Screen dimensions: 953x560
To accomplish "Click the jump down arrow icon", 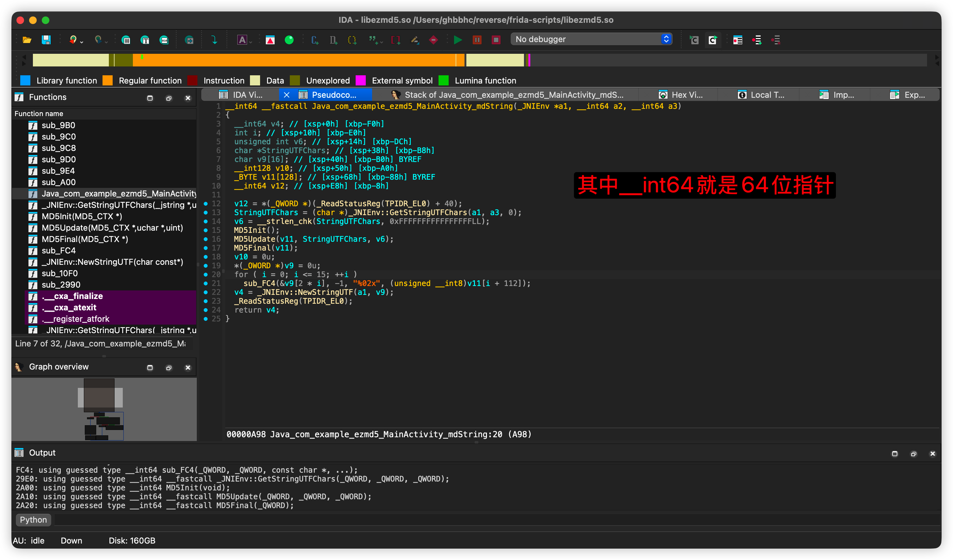I will pyautogui.click(x=214, y=40).
